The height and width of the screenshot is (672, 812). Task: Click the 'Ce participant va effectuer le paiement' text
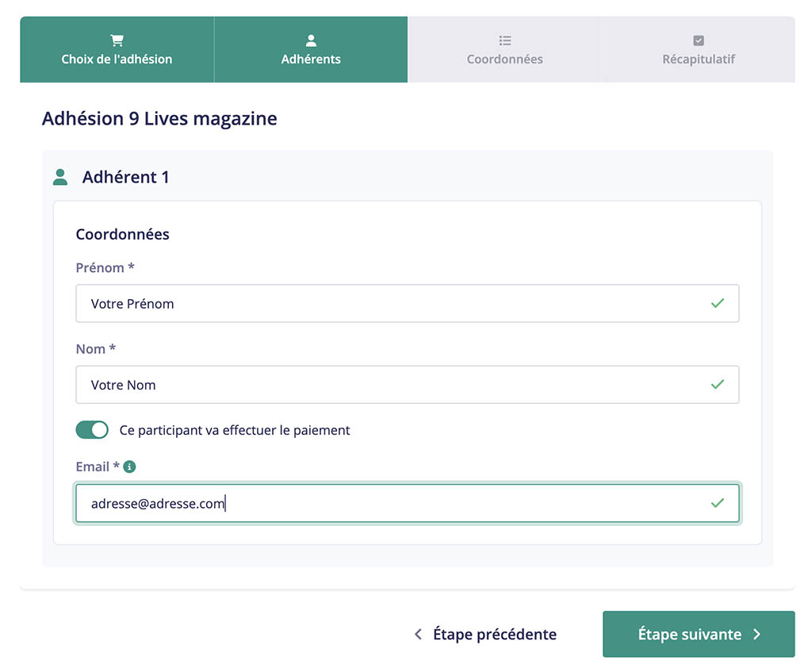(235, 431)
